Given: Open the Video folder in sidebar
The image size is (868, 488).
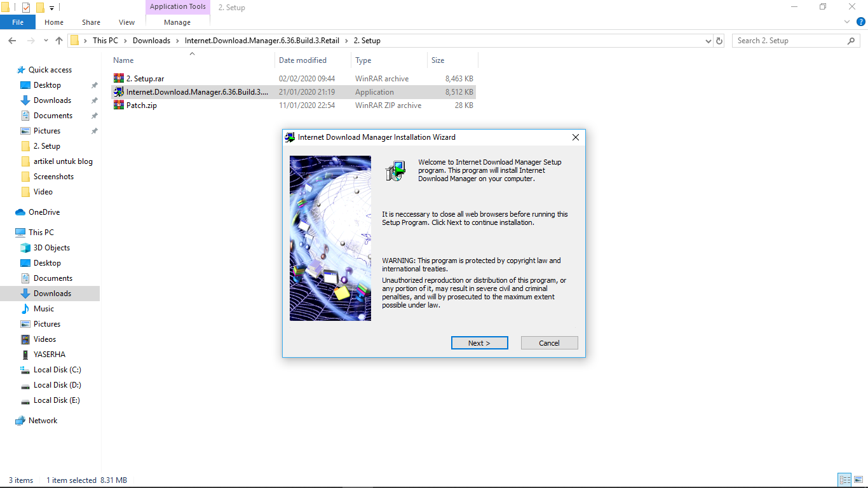Looking at the screenshot, I should click(x=43, y=192).
